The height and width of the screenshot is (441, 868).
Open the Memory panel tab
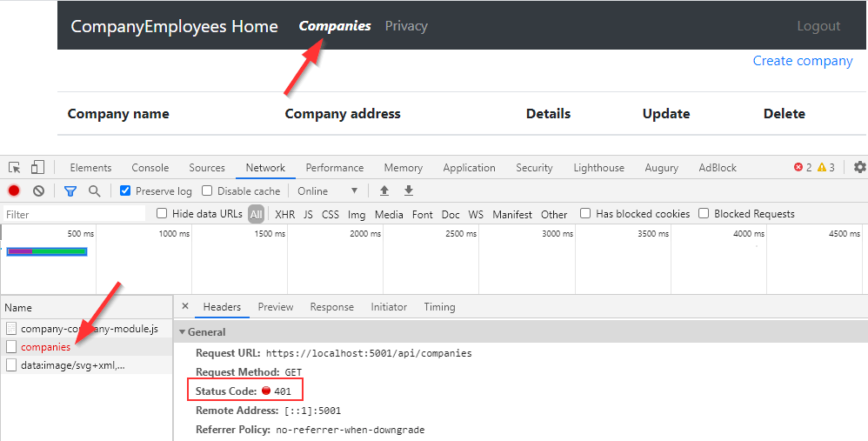point(404,168)
